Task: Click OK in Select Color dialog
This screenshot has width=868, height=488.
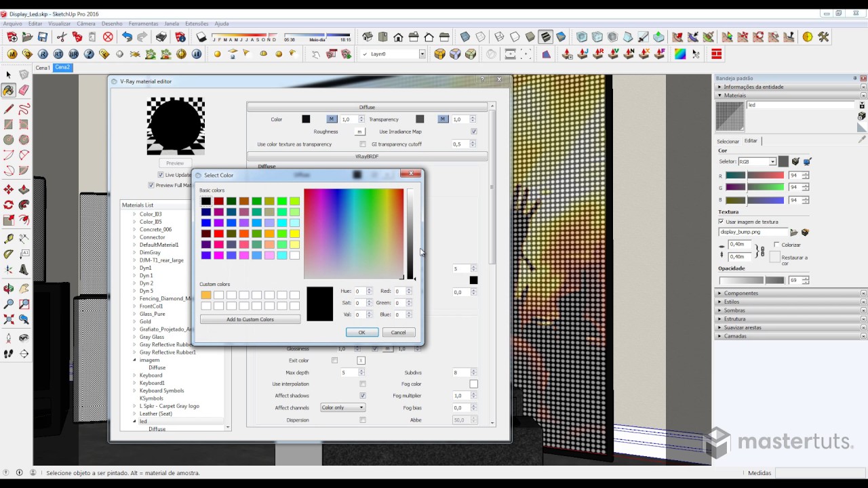Action: [361, 333]
